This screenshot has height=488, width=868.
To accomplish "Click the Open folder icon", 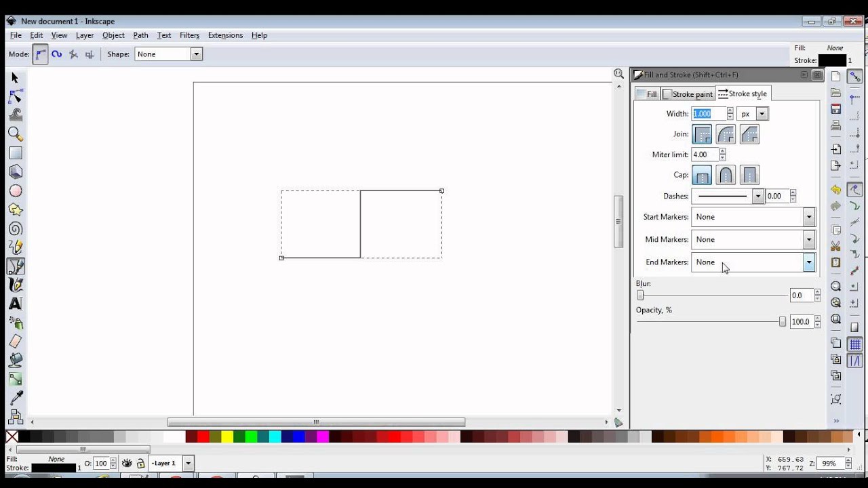I will [836, 93].
